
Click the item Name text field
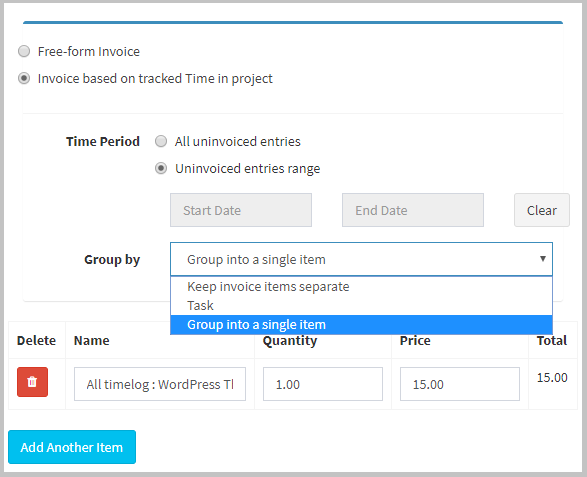(x=160, y=384)
